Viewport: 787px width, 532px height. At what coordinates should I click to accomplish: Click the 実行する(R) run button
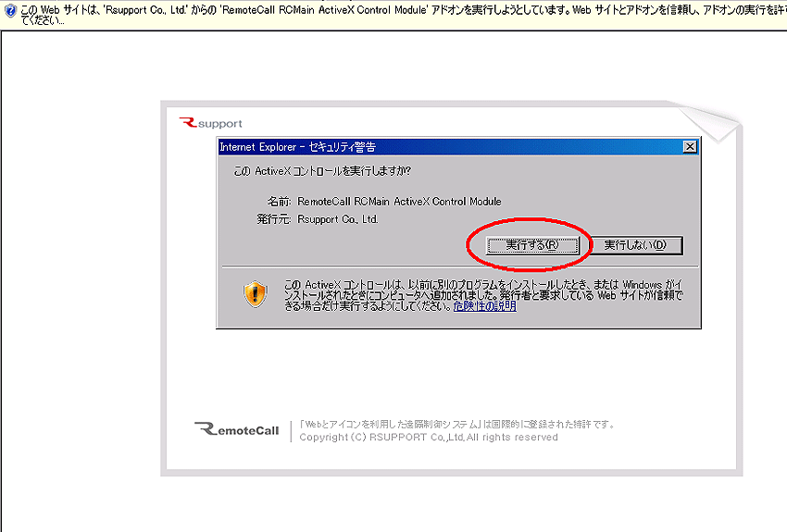point(532,245)
